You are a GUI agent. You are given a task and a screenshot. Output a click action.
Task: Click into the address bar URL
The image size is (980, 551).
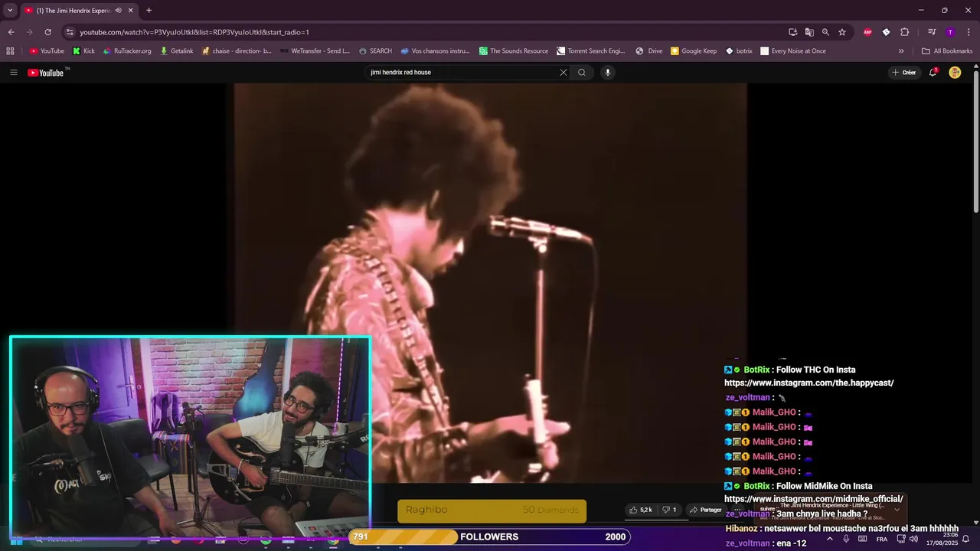[194, 32]
